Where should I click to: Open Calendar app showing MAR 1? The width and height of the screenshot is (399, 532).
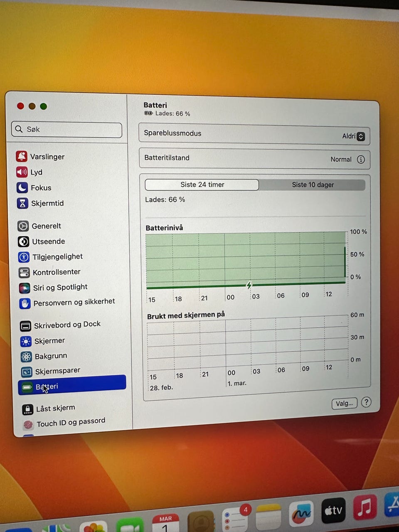point(165,523)
